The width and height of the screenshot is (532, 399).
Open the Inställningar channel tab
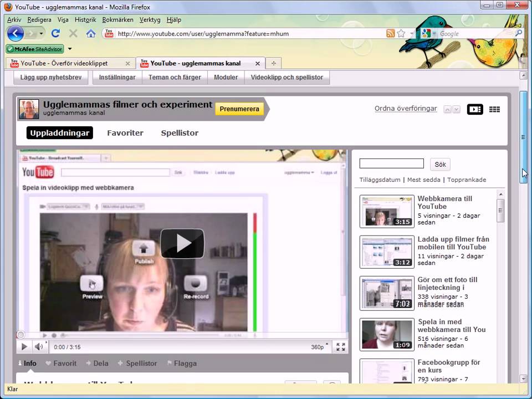point(117,78)
